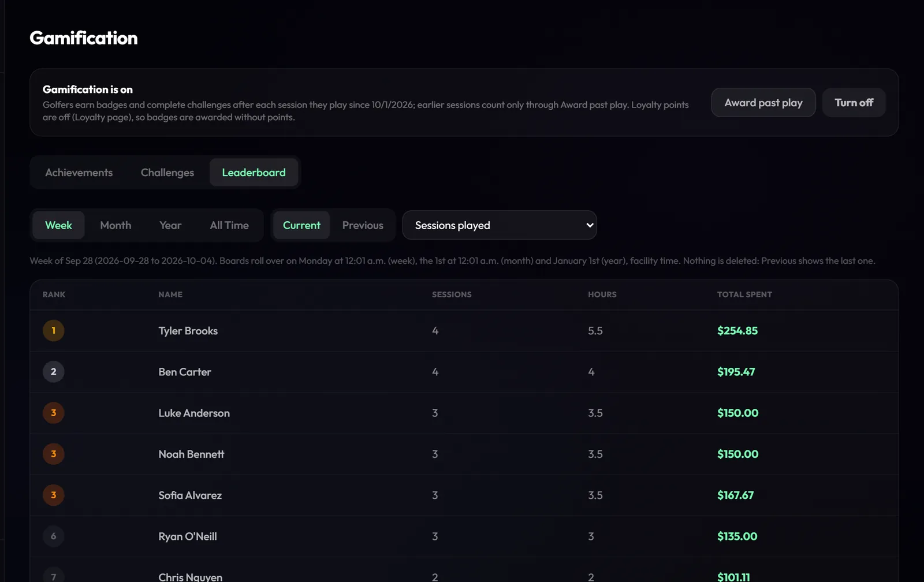The width and height of the screenshot is (924, 582).
Task: Click the Tyler Brooks name
Action: click(188, 331)
